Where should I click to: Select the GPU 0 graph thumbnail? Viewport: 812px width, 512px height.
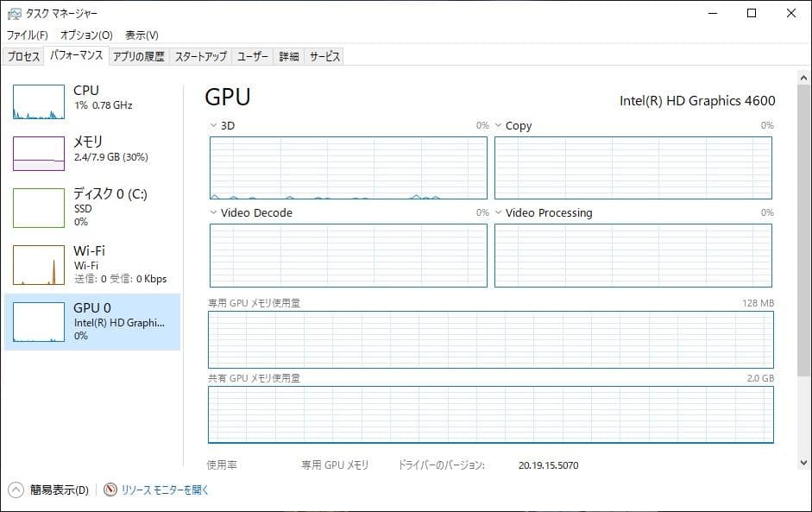(x=38, y=322)
